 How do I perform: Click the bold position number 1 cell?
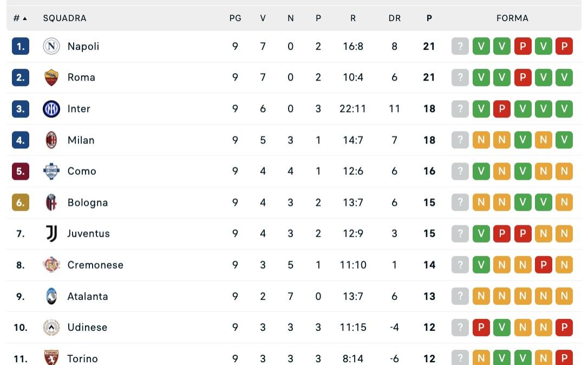pyautogui.click(x=20, y=47)
